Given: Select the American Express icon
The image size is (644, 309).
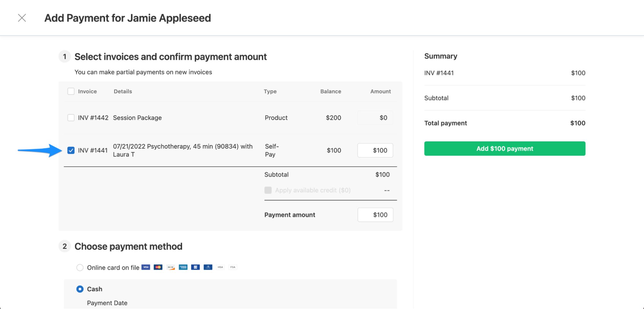Looking at the screenshot, I should pyautogui.click(x=183, y=267).
